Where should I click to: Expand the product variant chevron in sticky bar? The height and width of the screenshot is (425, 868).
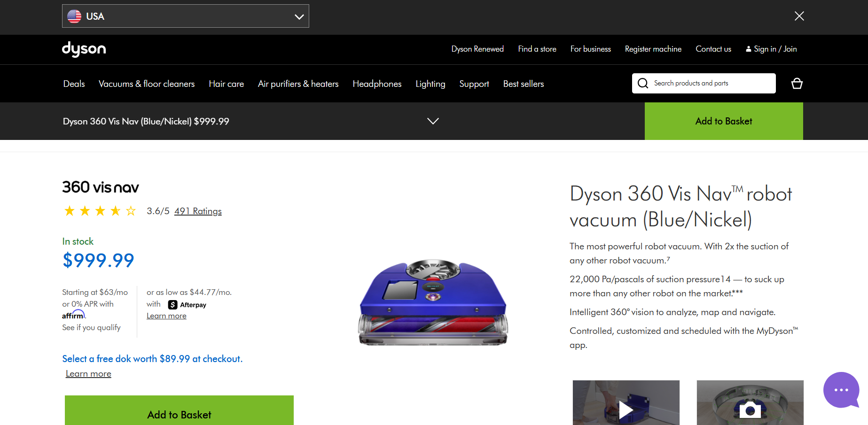(433, 121)
